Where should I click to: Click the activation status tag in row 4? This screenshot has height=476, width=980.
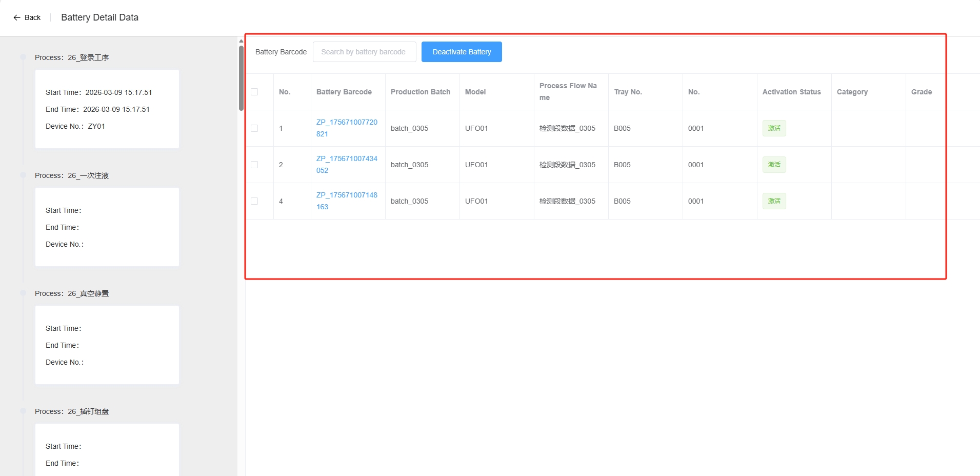774,201
